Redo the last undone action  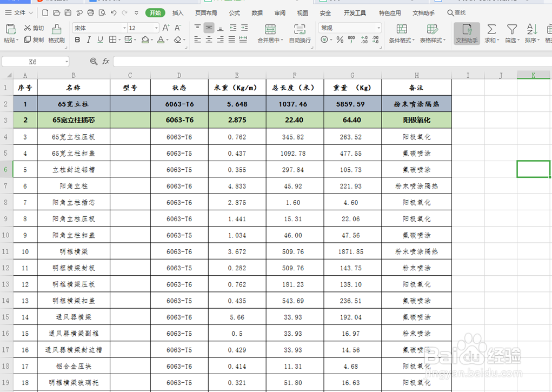point(125,13)
